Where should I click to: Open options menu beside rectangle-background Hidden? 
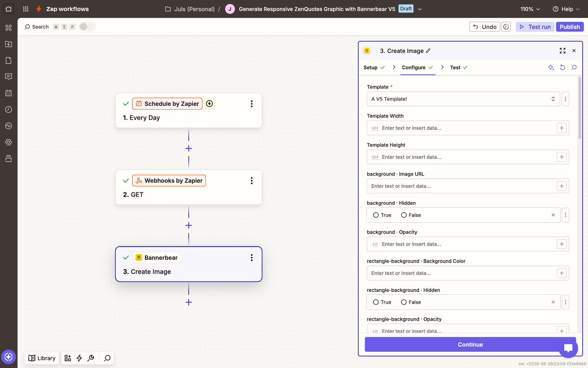point(565,302)
